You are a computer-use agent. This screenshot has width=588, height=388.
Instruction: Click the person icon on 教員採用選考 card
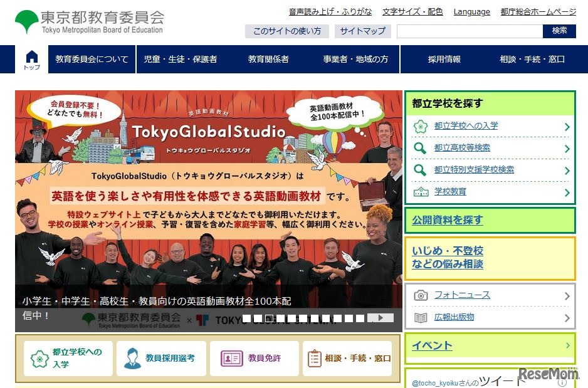[132, 359]
